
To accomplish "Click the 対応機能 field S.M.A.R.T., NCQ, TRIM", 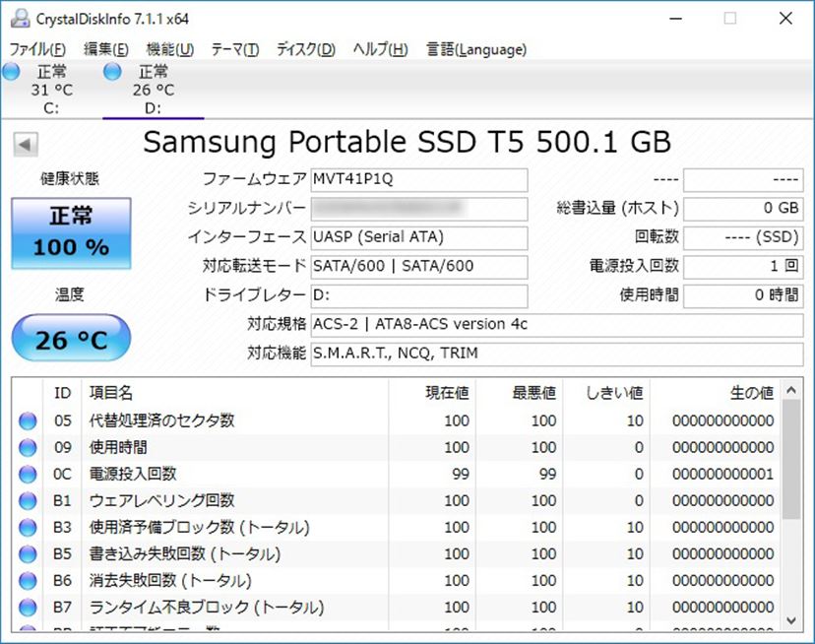I will [557, 354].
